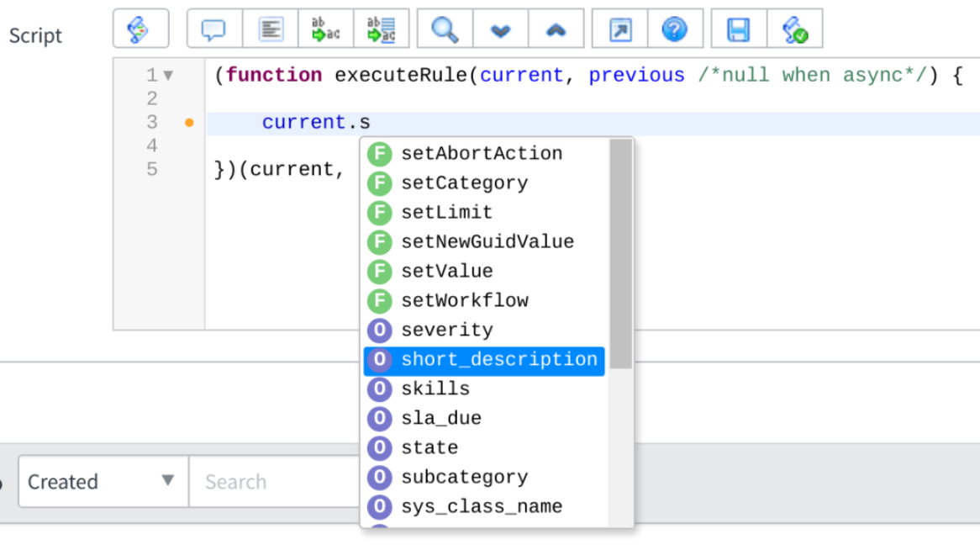
Task: Click the replace all icon
Action: [382, 29]
